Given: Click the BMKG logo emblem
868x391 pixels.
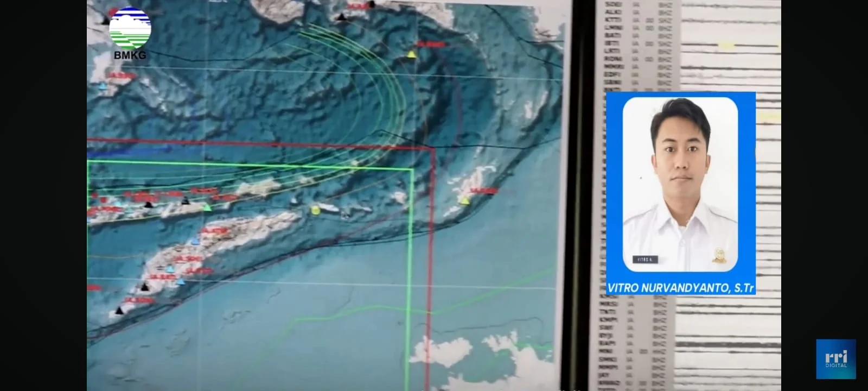Looking at the screenshot, I should pyautogui.click(x=130, y=28).
